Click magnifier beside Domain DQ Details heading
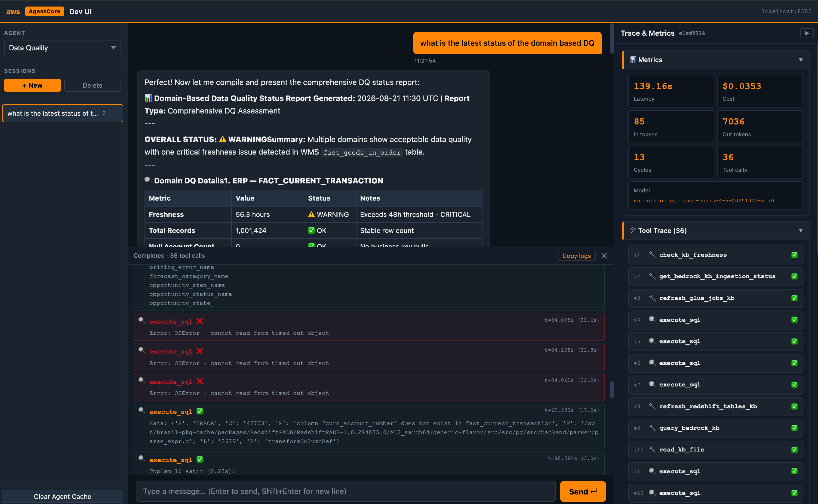Viewport: 818px width, 504px height. [x=148, y=180]
